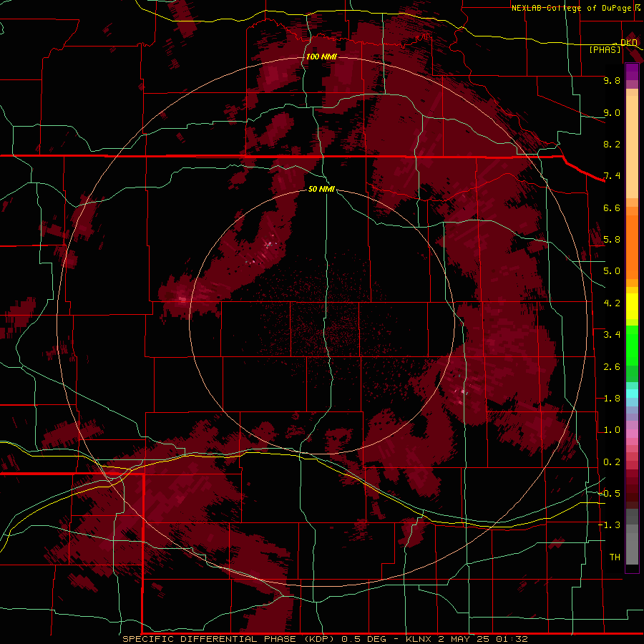Click the 0.2 value on the color scale

tap(612, 462)
